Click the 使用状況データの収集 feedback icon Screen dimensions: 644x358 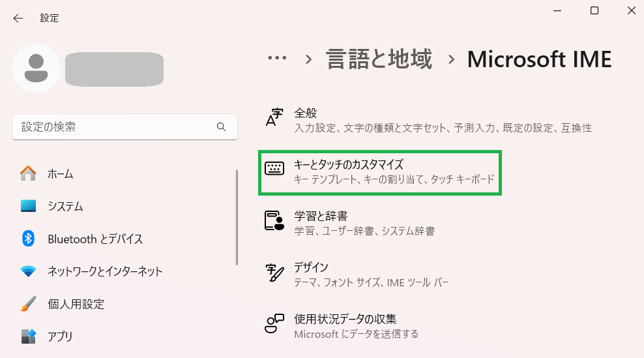(x=274, y=325)
